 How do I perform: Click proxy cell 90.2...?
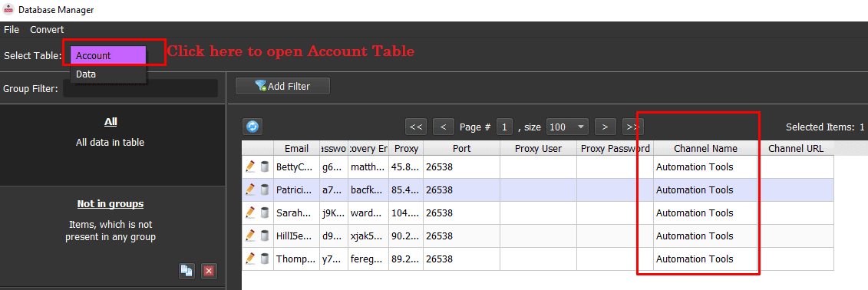click(x=406, y=236)
